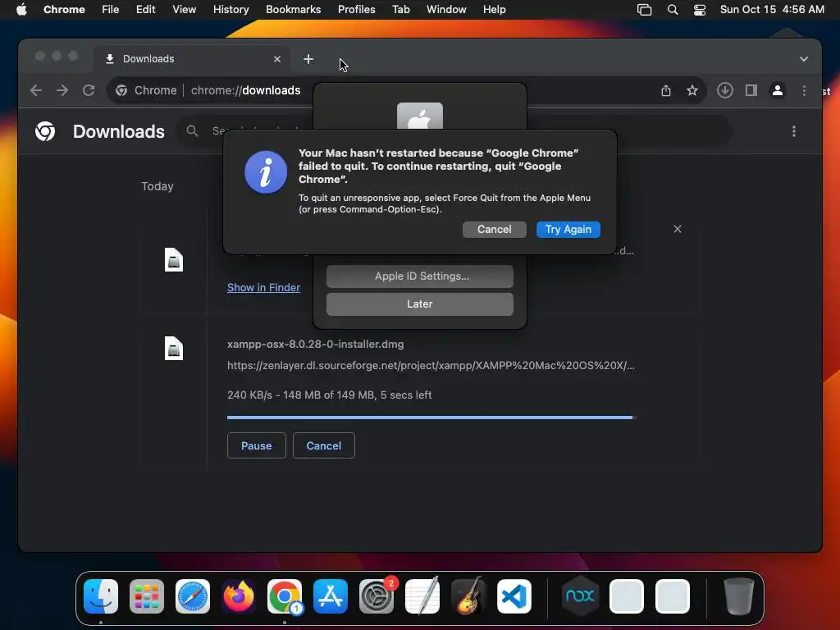Viewport: 840px width, 630px height.
Task: Open the Bookmarks menu
Action: click(x=293, y=10)
